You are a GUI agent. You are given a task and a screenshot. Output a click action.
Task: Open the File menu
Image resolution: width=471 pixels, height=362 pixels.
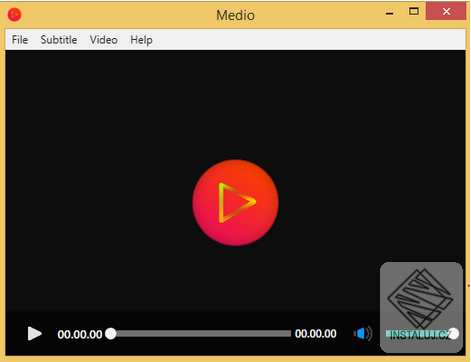point(20,40)
